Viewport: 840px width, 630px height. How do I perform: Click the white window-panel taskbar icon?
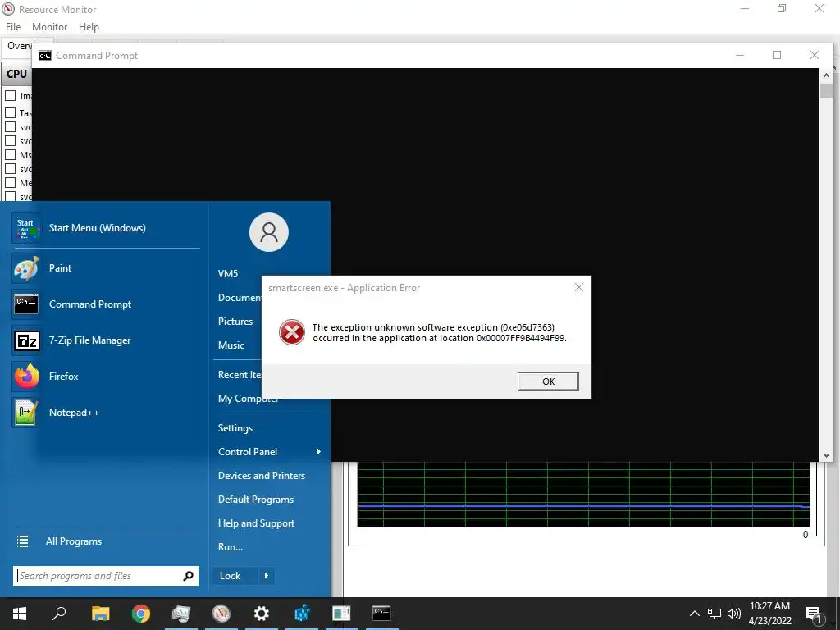341,614
